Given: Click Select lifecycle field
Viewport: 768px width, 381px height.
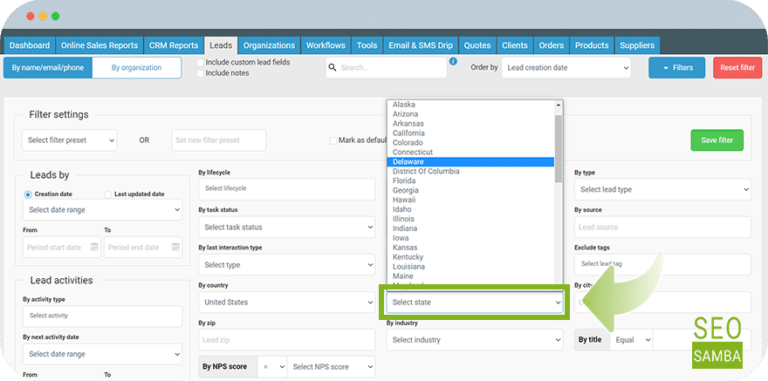Looking at the screenshot, I should 287,189.
